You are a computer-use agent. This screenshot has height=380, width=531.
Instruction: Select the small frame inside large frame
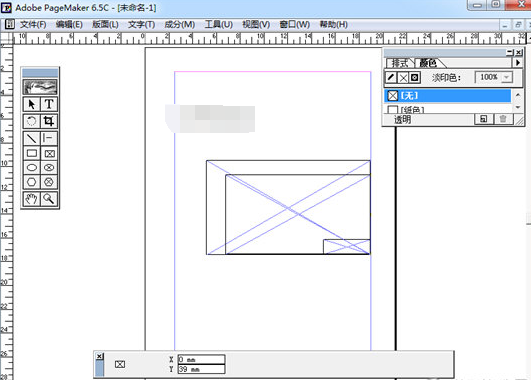(346, 247)
